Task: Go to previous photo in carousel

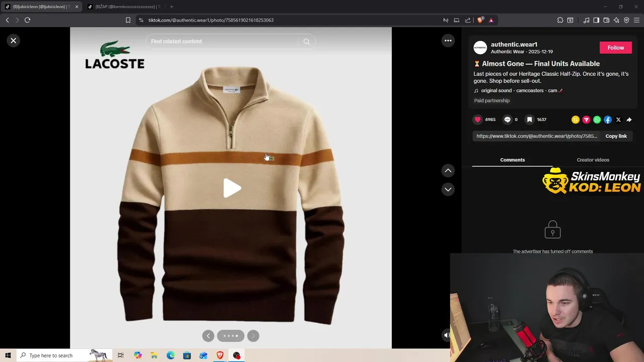Action: tap(208, 336)
